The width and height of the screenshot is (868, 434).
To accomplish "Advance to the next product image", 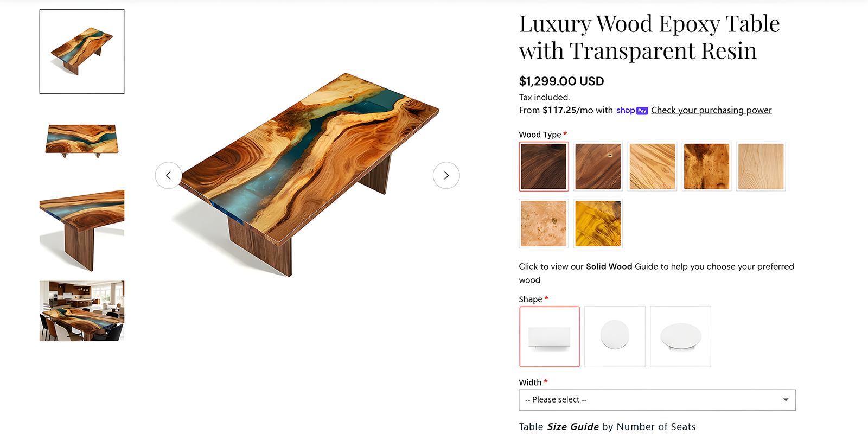I will pos(446,175).
